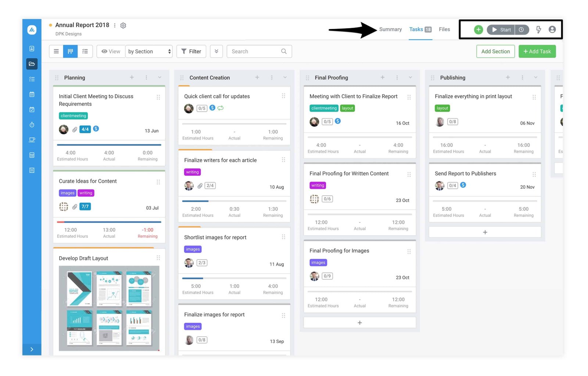
Task: Switch to the Summary tab
Action: click(x=390, y=29)
